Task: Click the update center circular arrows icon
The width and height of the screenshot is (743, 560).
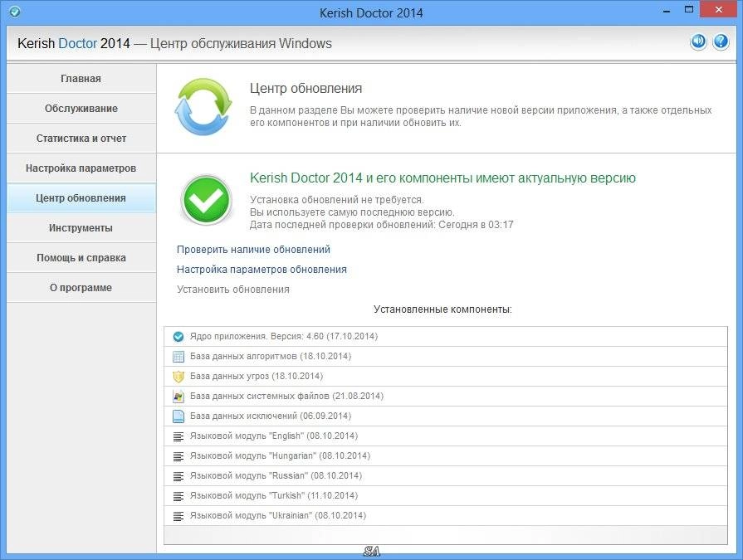Action: [x=203, y=106]
